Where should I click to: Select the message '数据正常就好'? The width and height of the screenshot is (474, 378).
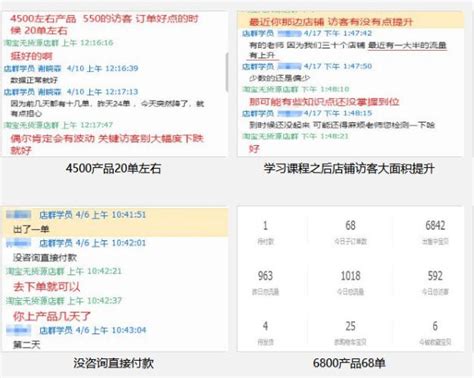pyautogui.click(x=34, y=80)
